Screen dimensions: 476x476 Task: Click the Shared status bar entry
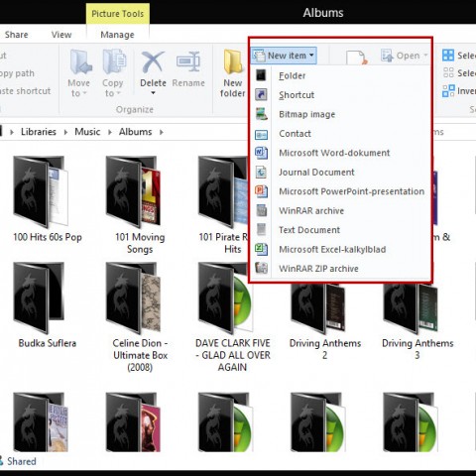[x=18, y=461]
